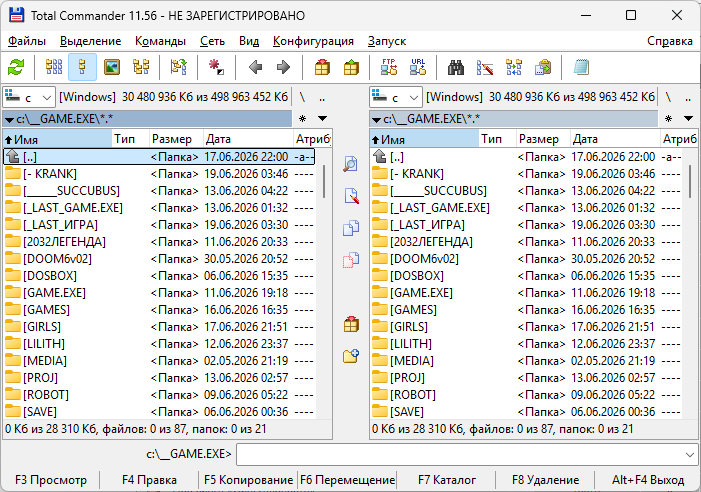
Task: Click the edit file icon in middle bar
Action: click(351, 196)
